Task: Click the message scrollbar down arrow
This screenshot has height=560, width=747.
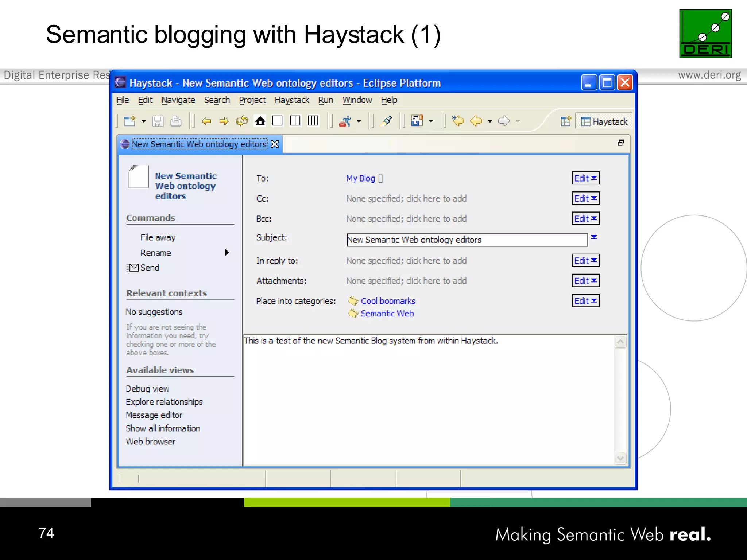Action: [x=620, y=458]
